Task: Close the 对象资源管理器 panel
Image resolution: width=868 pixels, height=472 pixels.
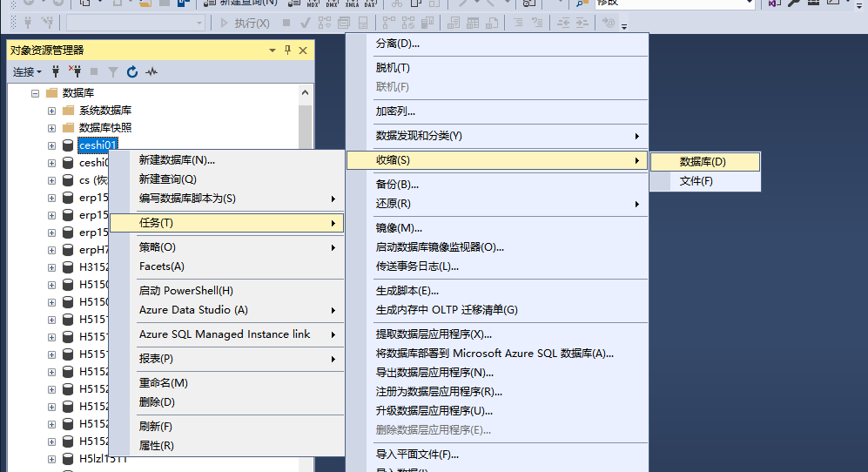Action: pyautogui.click(x=303, y=51)
